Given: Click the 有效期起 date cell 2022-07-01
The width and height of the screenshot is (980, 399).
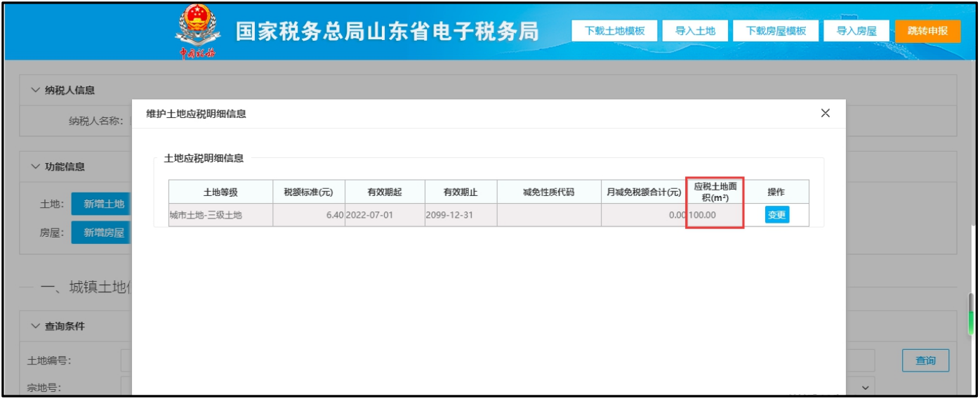Looking at the screenshot, I should click(384, 215).
